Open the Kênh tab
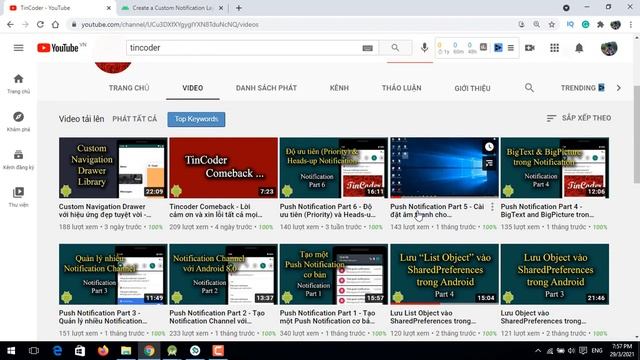The height and width of the screenshot is (360, 640). 339,88
